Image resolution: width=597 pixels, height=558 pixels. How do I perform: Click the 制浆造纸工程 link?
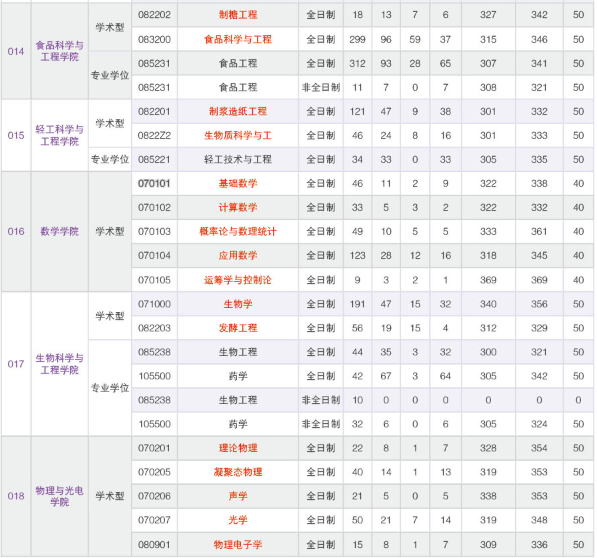point(238,112)
